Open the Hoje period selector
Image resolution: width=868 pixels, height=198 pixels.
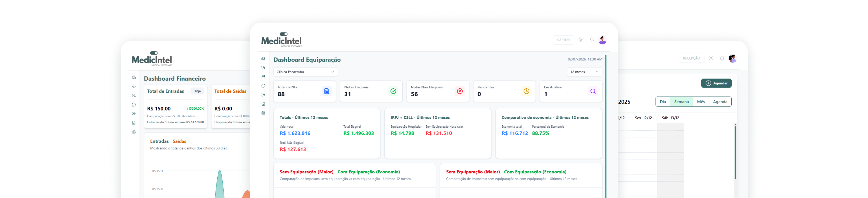click(x=197, y=91)
